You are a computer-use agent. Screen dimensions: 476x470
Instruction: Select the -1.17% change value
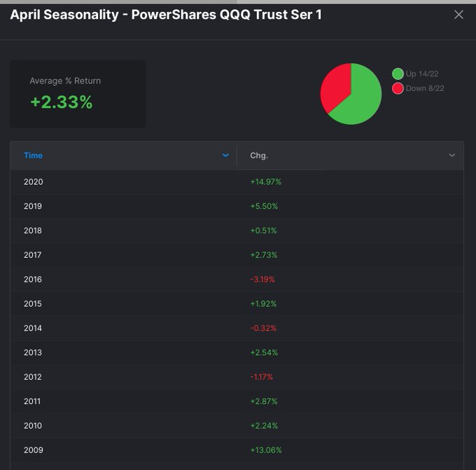[261, 377]
